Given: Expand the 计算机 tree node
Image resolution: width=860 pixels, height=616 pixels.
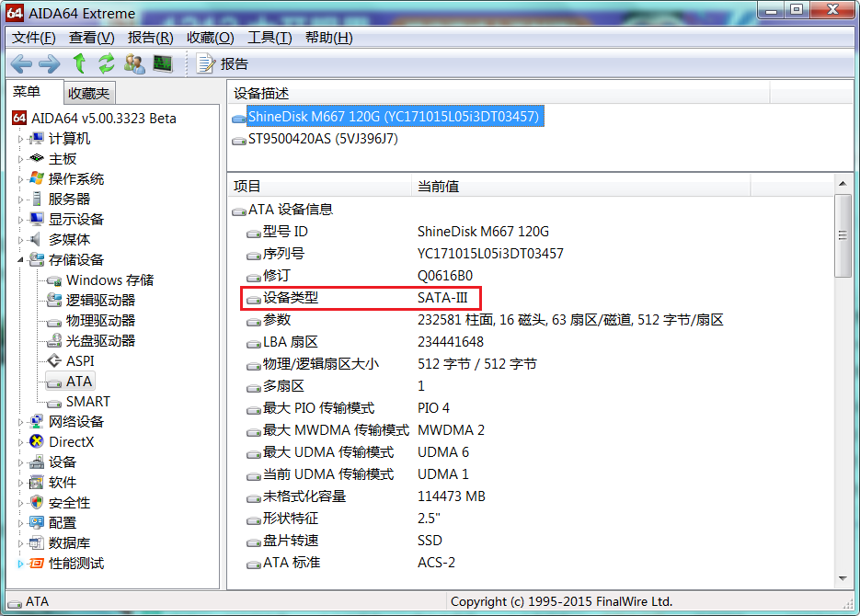Looking at the screenshot, I should point(21,139).
